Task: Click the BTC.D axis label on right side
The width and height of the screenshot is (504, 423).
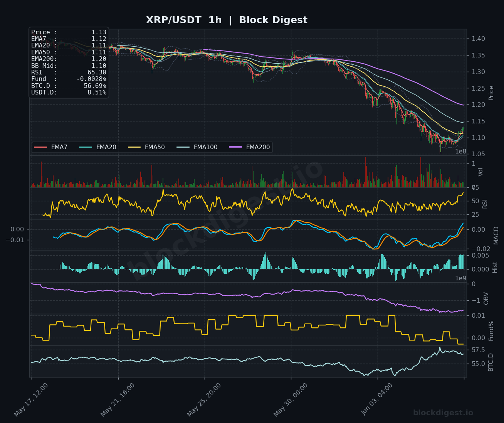Action: click(491, 362)
